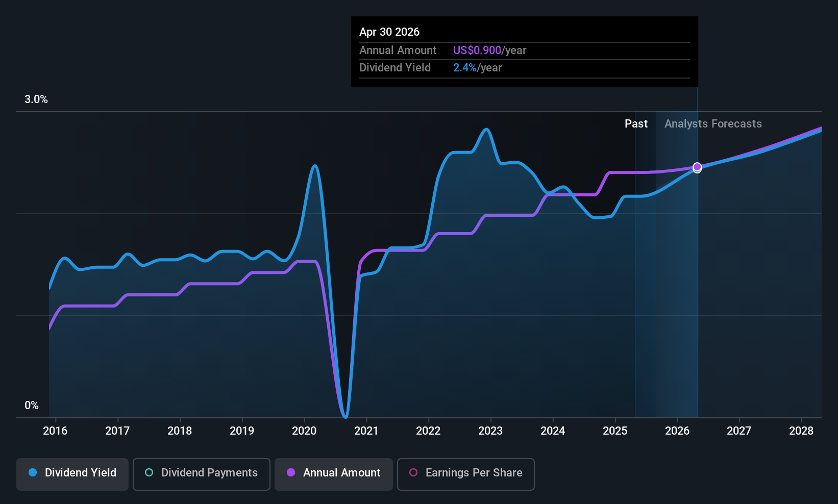Click the Past label on chart

[x=636, y=123]
